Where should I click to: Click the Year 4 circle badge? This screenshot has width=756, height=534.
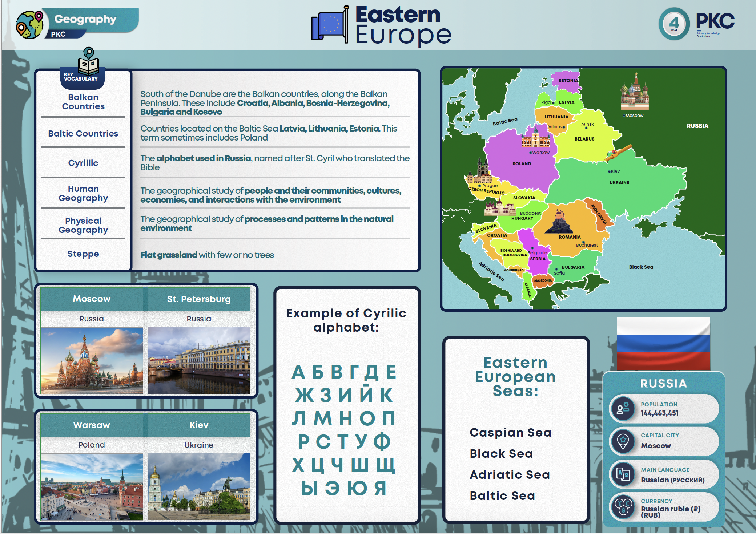[x=674, y=24]
